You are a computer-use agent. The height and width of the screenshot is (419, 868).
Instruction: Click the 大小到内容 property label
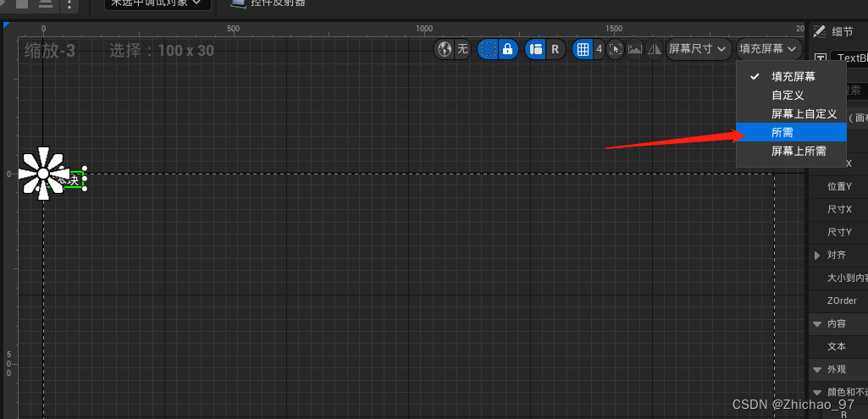tap(848, 278)
